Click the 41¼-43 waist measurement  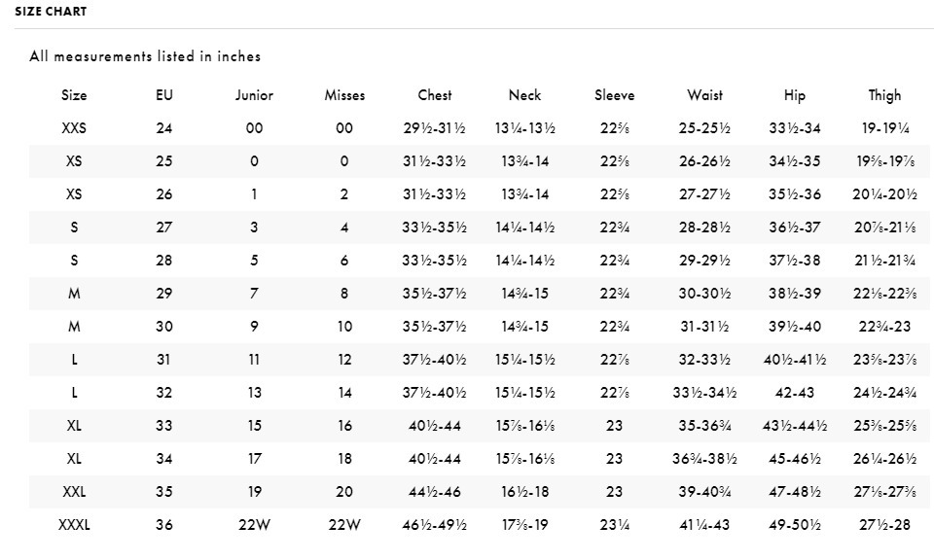(x=704, y=525)
